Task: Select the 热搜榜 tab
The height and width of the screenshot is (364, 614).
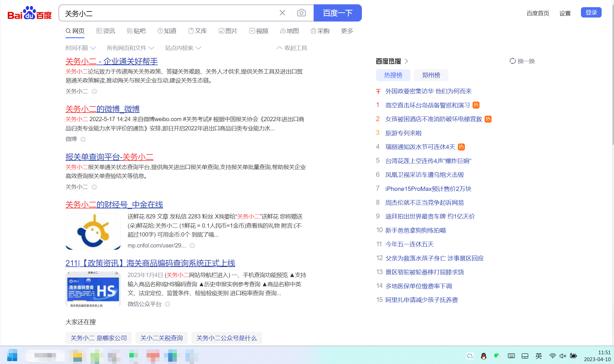Action: (x=393, y=75)
